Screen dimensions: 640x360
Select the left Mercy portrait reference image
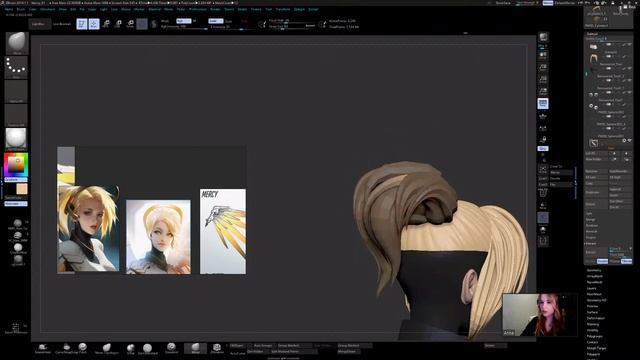tap(89, 229)
